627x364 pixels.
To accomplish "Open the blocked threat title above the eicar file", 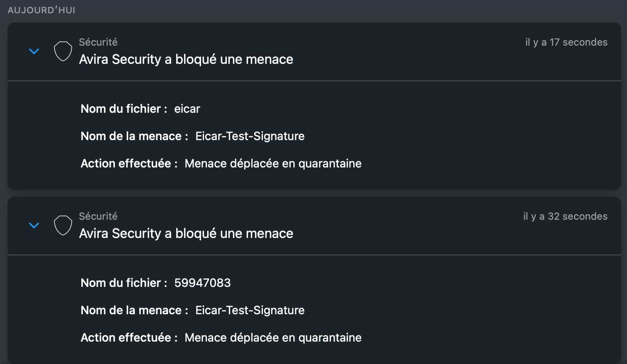I will coord(186,59).
